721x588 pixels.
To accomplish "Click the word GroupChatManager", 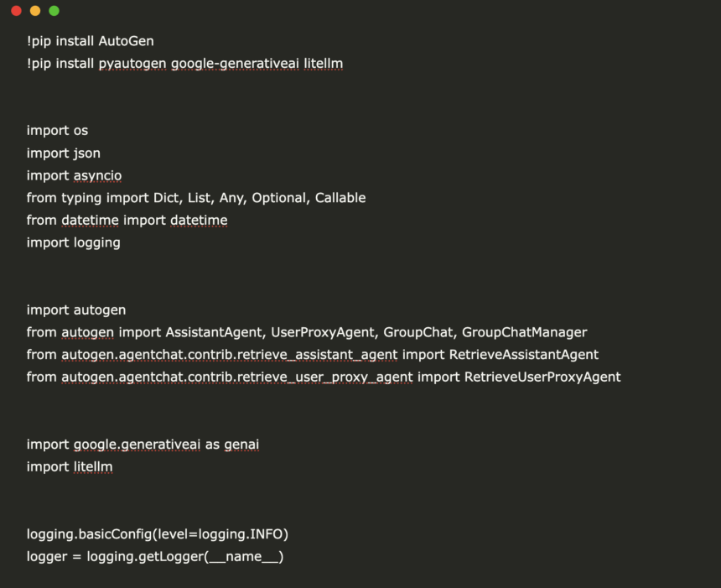I will click(524, 332).
